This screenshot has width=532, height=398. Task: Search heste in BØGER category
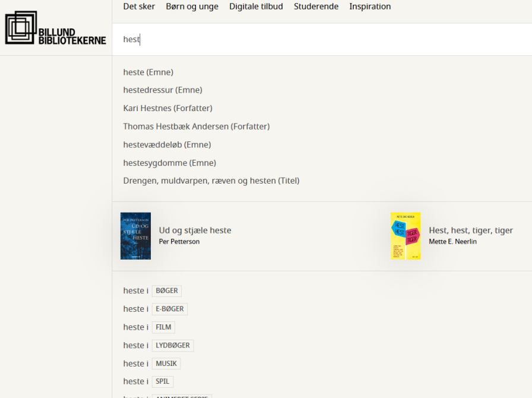coord(166,291)
